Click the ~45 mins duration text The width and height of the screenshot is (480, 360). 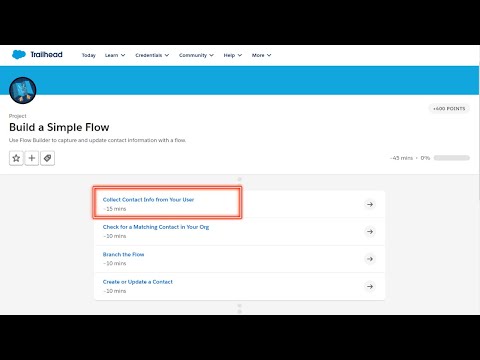[401, 158]
